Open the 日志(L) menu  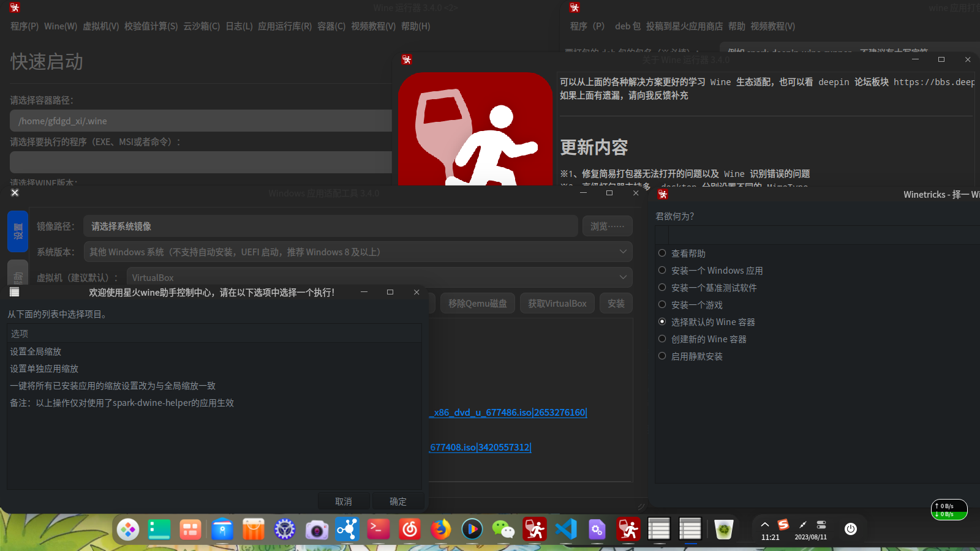click(x=239, y=26)
